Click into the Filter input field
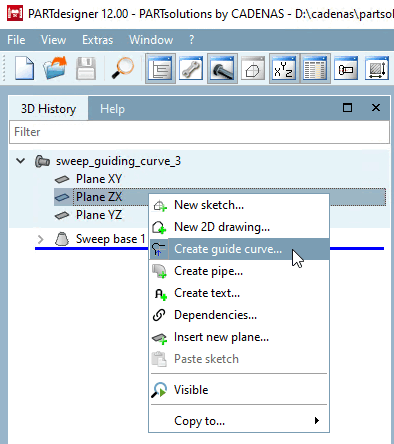The height and width of the screenshot is (444, 394). (x=199, y=132)
